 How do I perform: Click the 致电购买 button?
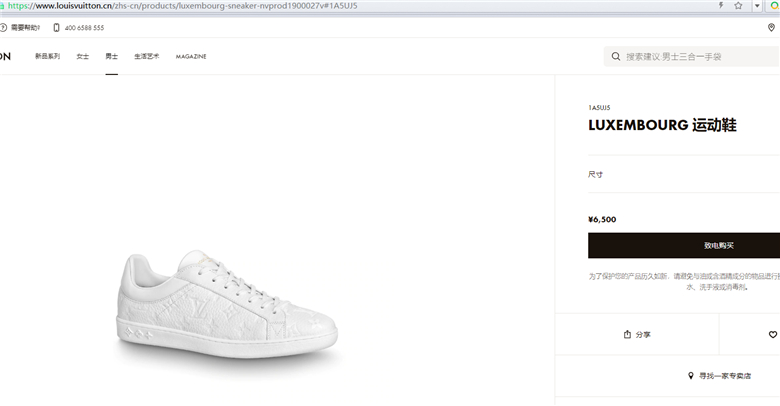click(684, 245)
